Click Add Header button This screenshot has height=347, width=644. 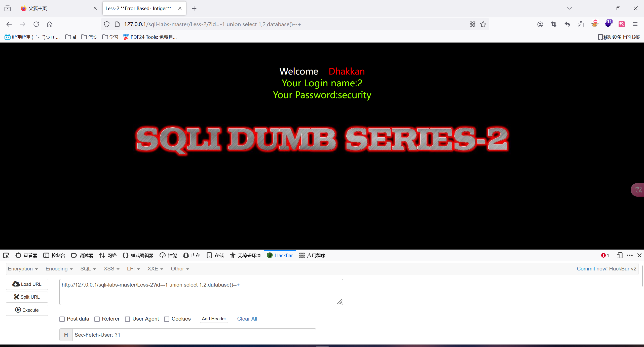pyautogui.click(x=214, y=319)
